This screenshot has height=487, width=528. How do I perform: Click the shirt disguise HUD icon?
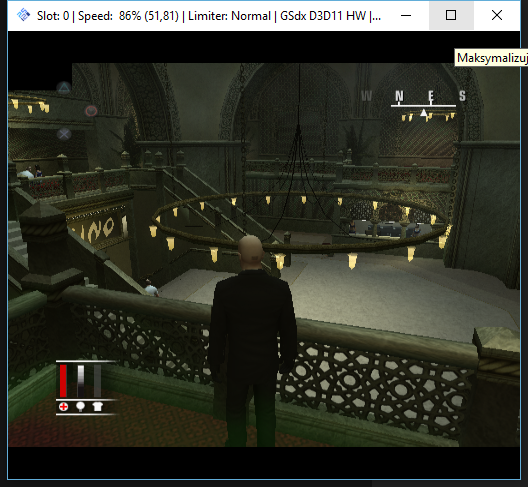point(98,407)
